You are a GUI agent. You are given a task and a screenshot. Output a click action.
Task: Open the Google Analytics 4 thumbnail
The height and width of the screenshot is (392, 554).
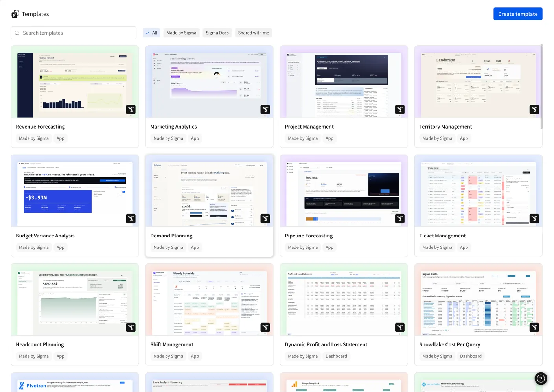344,382
